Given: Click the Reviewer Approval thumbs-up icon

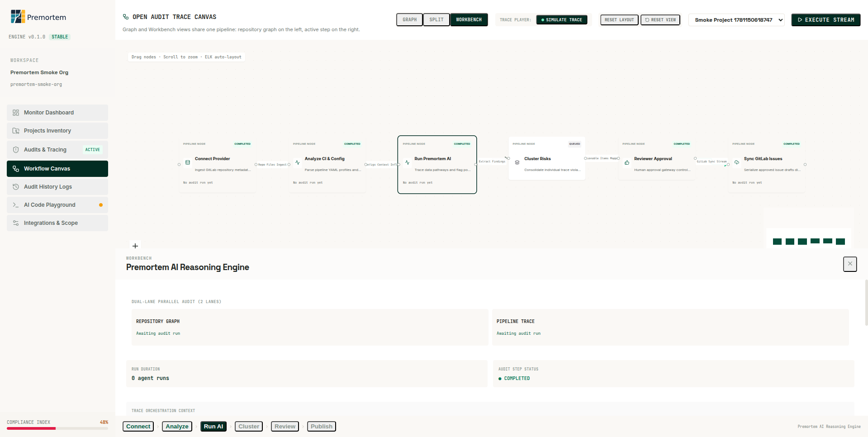Looking at the screenshot, I should [627, 162].
